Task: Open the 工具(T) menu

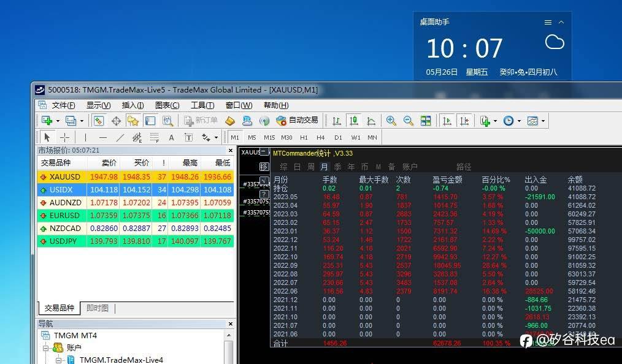Action: (x=202, y=105)
